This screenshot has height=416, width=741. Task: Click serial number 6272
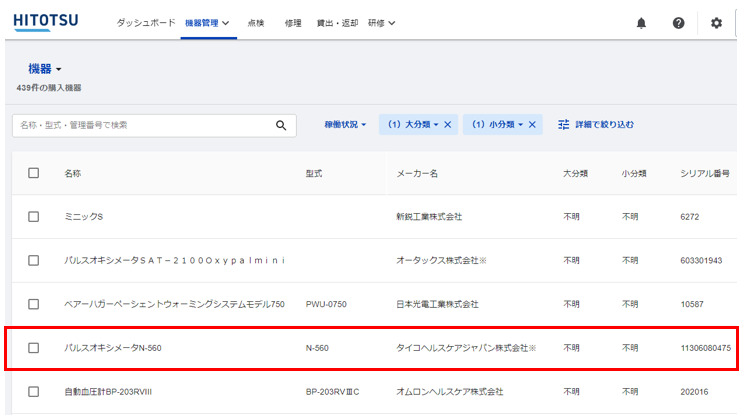tap(689, 217)
